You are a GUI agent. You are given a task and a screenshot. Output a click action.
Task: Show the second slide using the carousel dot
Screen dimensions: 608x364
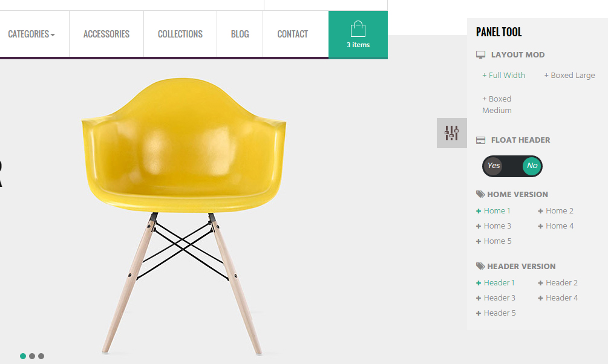(x=32, y=356)
